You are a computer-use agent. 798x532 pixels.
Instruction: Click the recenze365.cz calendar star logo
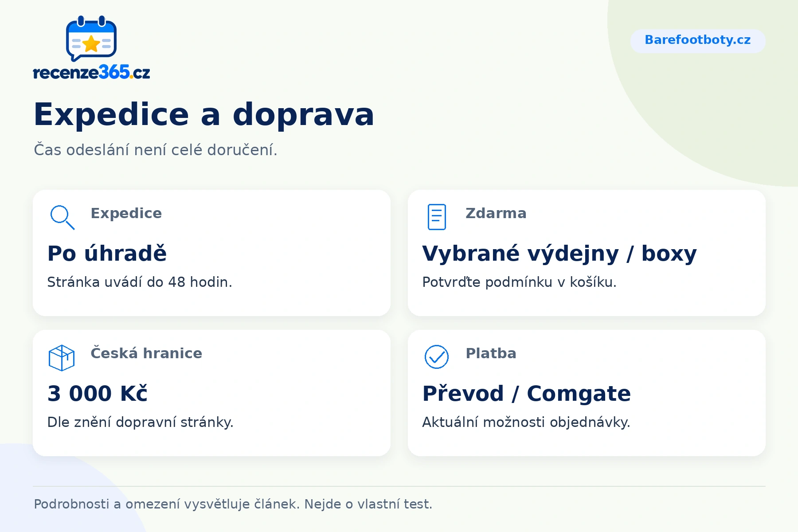pyautogui.click(x=91, y=39)
